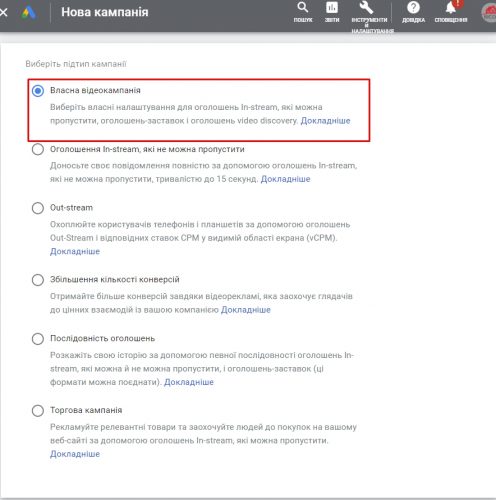Screen dimensions: 496x500
Task: Follow Докладніше link for conversions option
Action: [x=246, y=310]
